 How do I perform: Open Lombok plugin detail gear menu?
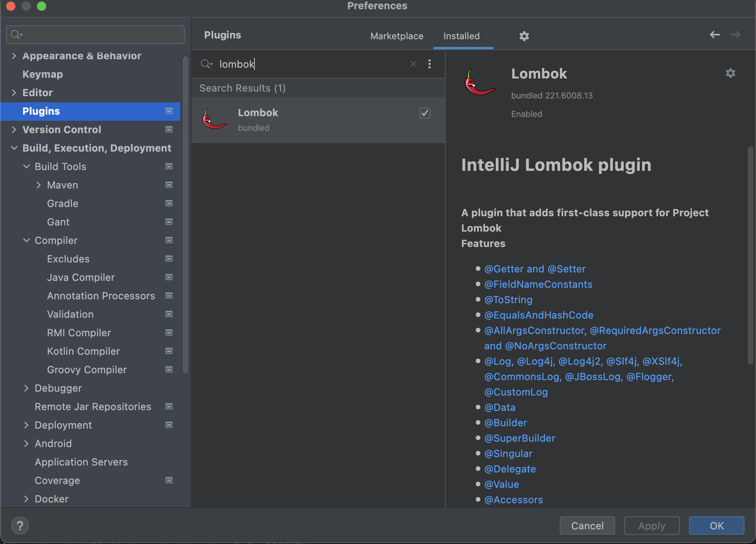[x=730, y=73]
